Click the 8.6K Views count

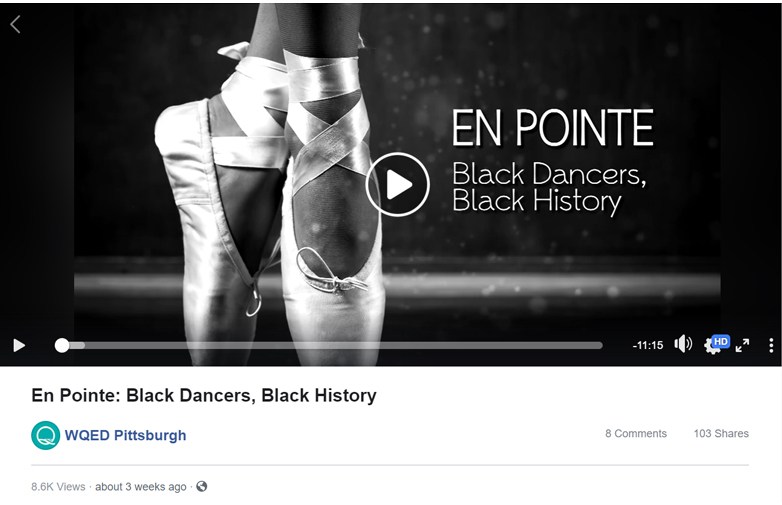58,487
